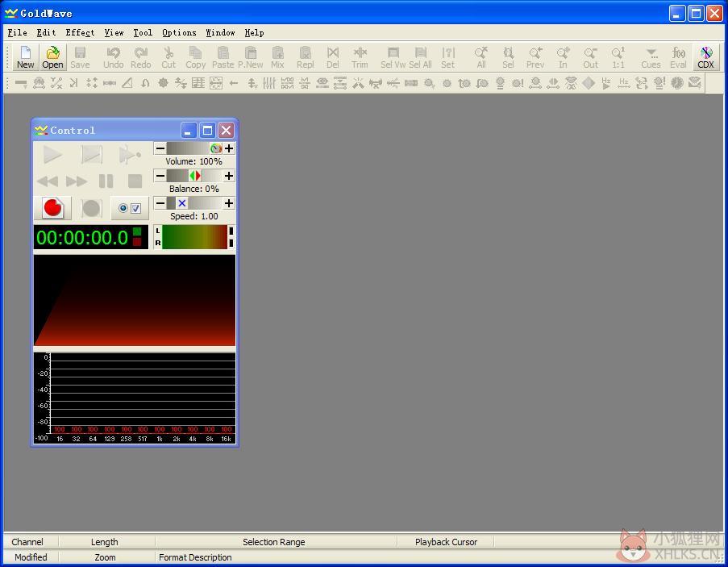The image size is (728, 567).
Task: Open the Tool menu
Action: [x=143, y=32]
